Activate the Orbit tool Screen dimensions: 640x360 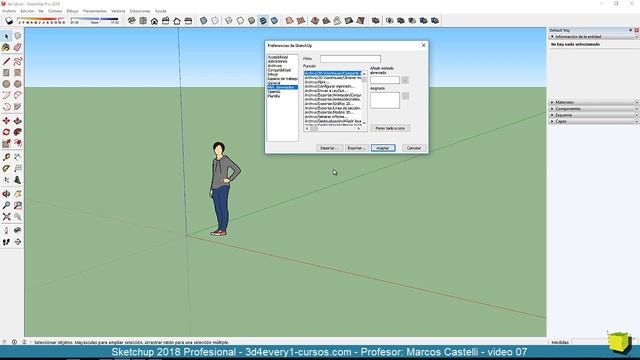[x=6, y=194]
